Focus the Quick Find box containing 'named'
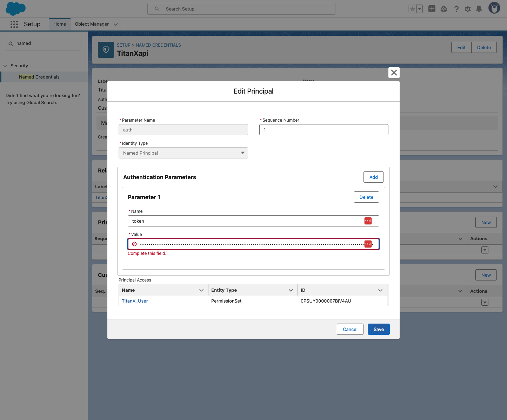 [43, 43]
